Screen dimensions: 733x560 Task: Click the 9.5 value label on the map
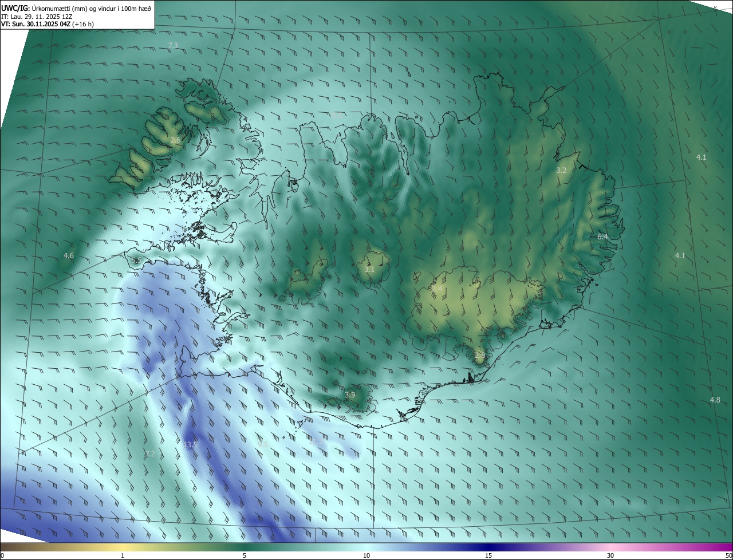coord(263,444)
